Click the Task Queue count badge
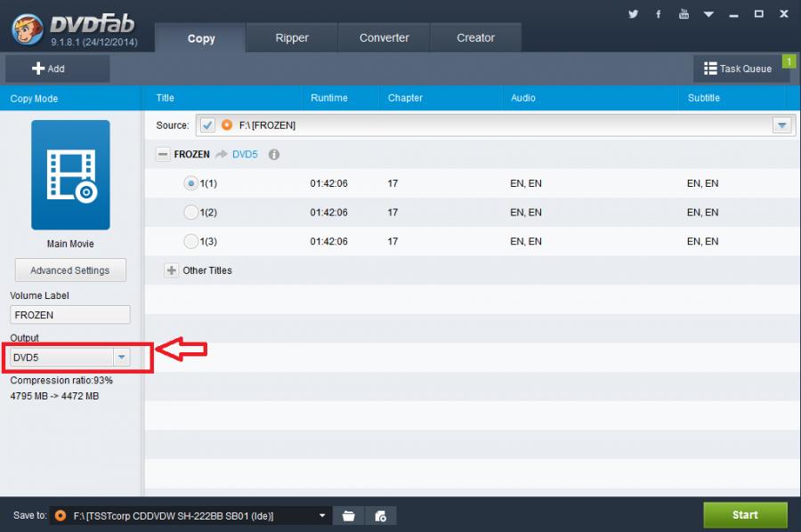The width and height of the screenshot is (801, 532). point(789,61)
